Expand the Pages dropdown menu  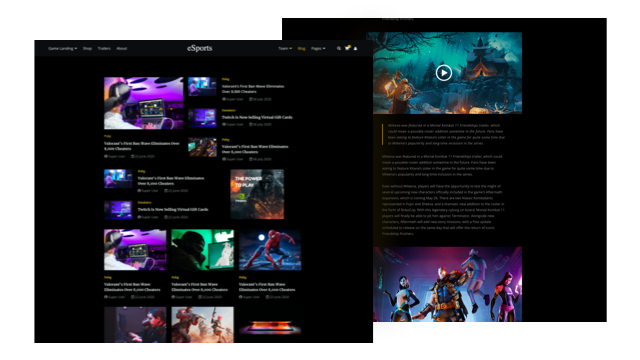(x=318, y=49)
